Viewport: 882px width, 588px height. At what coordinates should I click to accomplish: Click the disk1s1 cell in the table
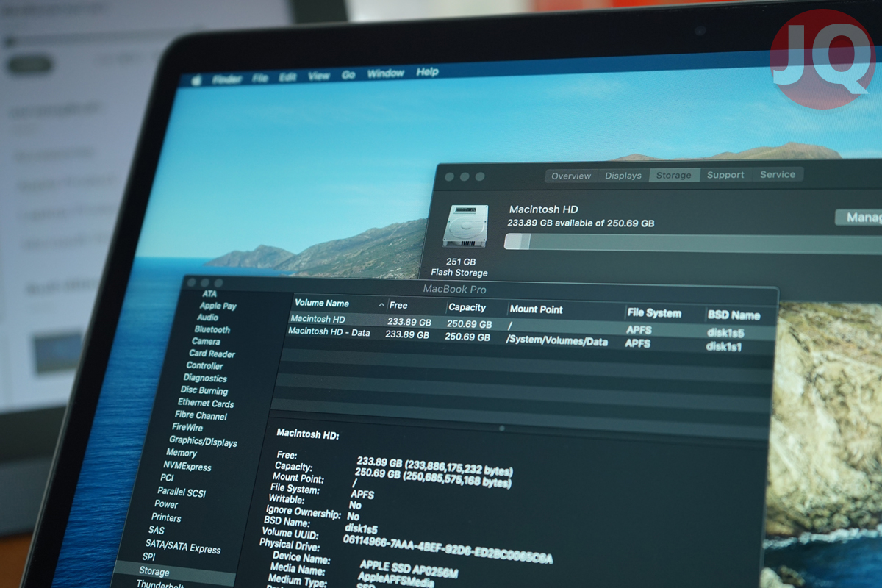(x=724, y=346)
